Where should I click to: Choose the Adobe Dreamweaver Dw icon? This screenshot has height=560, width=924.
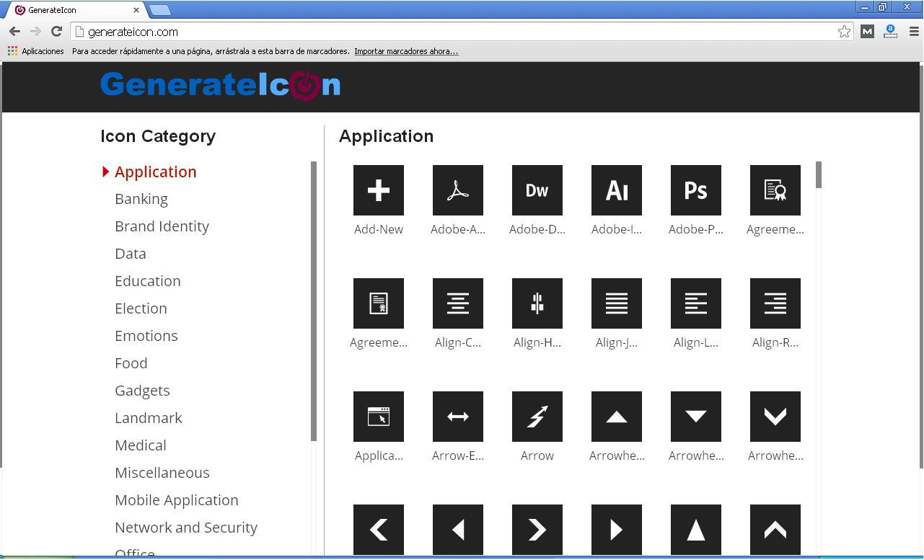point(537,190)
